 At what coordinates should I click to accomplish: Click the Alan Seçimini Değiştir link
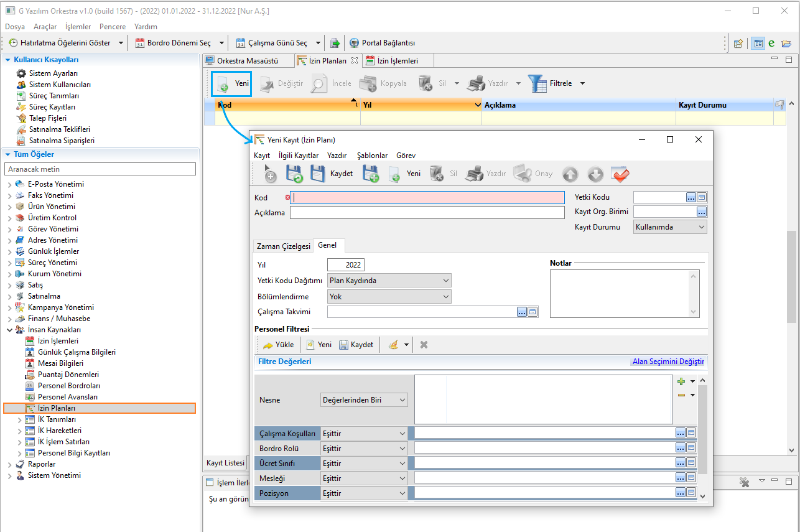pyautogui.click(x=667, y=362)
